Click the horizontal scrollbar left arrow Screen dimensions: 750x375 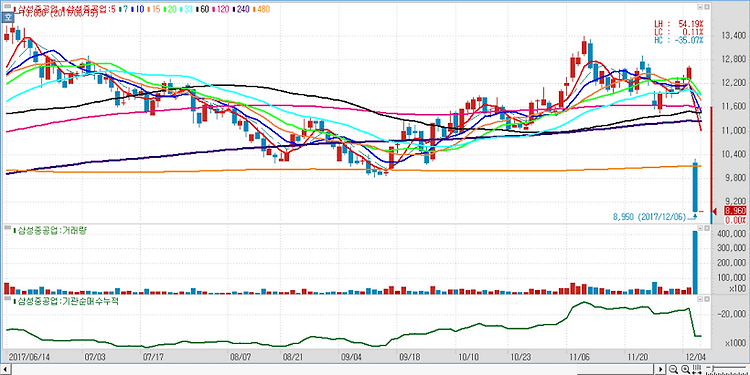coord(5,369)
